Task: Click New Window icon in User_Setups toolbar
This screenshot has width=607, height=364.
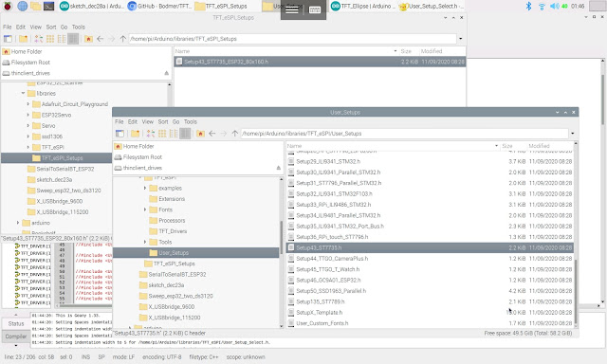Action: click(120, 134)
